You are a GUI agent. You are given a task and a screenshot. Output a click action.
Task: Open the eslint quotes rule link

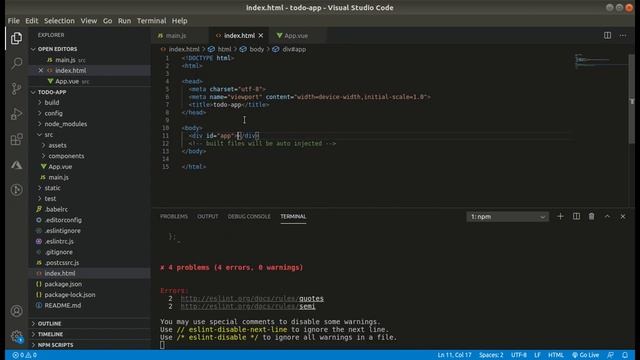tap(252, 298)
